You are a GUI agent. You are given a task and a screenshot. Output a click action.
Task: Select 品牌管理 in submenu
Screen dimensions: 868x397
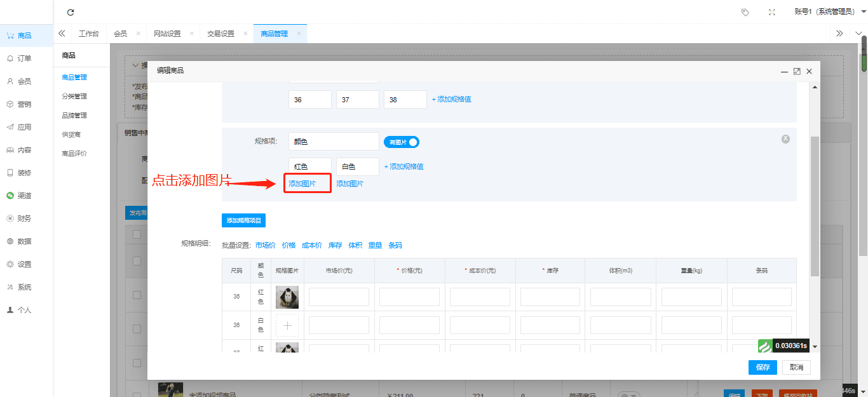pos(74,116)
